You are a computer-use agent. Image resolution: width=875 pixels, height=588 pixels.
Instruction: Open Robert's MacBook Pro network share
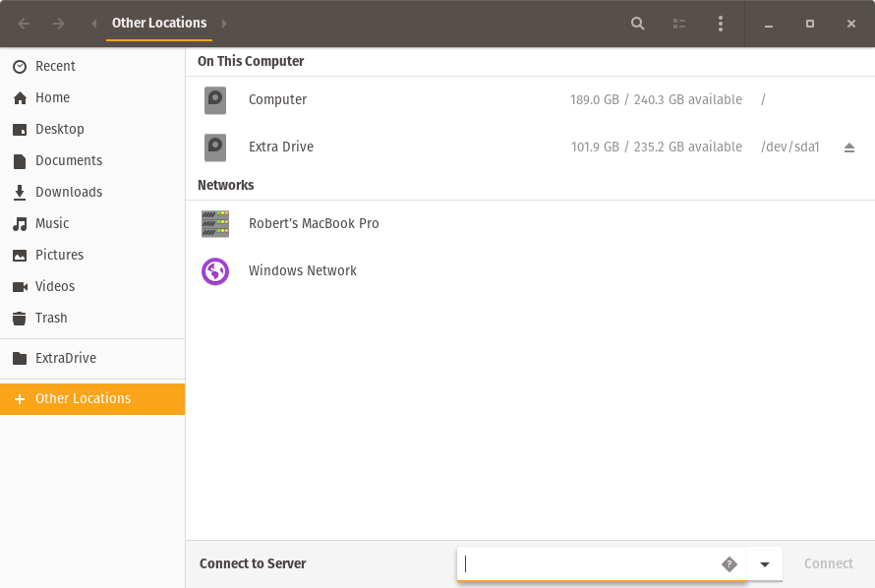point(314,223)
